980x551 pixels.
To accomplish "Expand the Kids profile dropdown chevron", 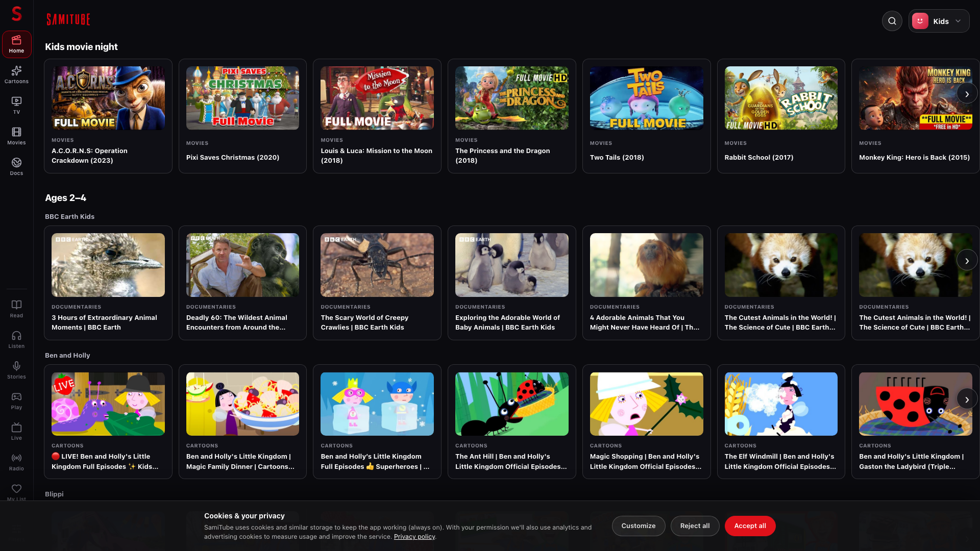I will tap(958, 21).
